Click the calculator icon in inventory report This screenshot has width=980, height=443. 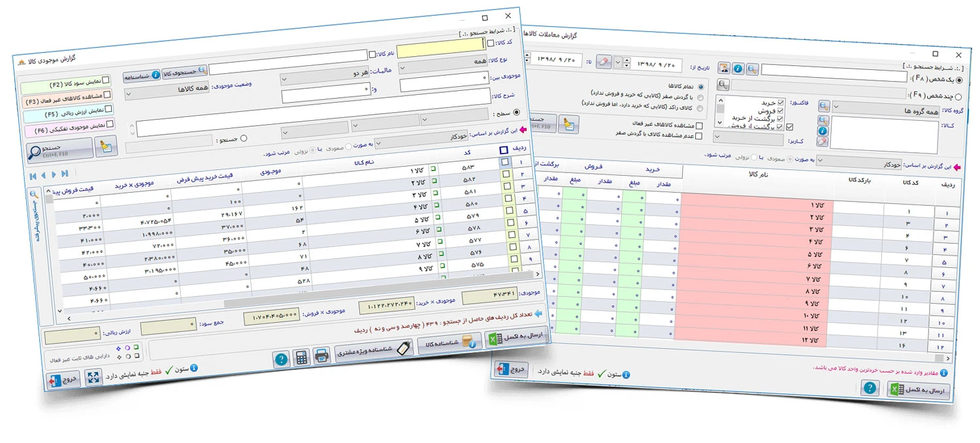click(x=301, y=357)
